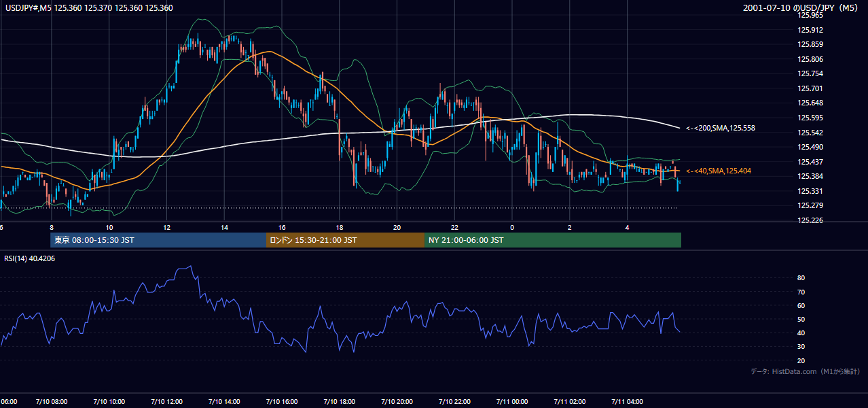Click the 2001-07-10 USD/JPY (M5) chart title
The width and height of the screenshot is (868, 408).
coord(801,7)
